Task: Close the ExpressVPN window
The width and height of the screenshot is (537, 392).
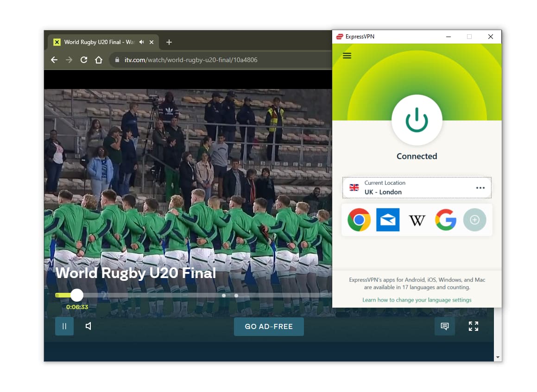Action: (490, 37)
